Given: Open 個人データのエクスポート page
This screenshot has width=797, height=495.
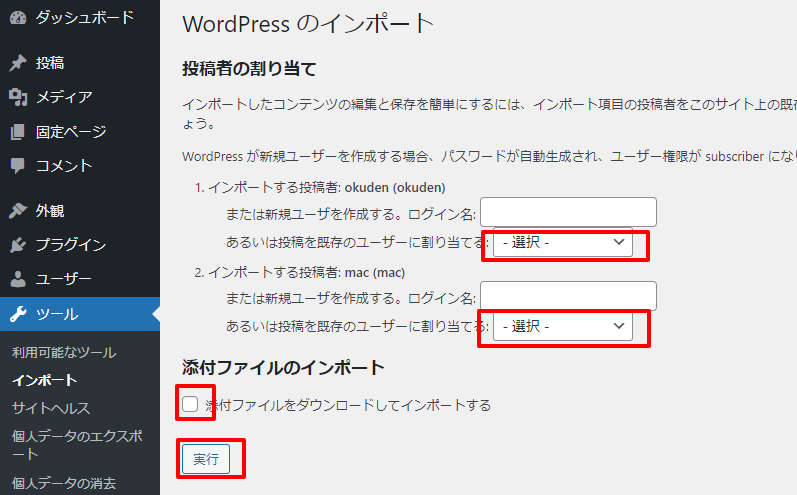Looking at the screenshot, I should point(76,445).
